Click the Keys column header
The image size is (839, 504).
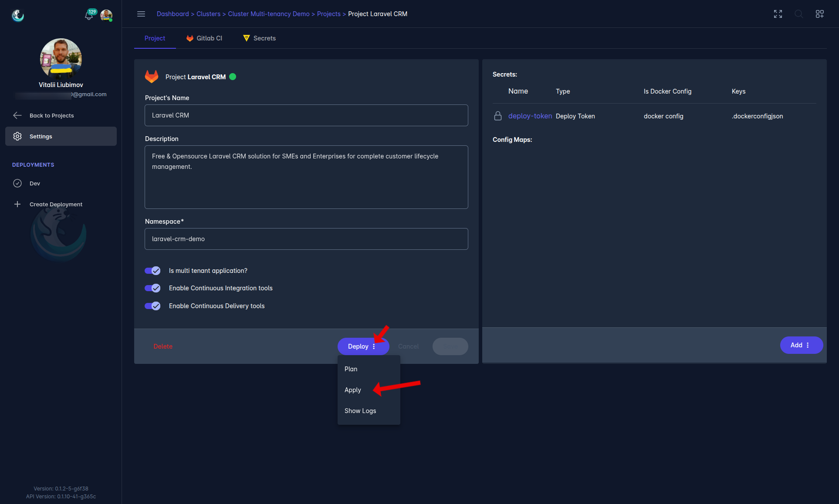coord(738,91)
